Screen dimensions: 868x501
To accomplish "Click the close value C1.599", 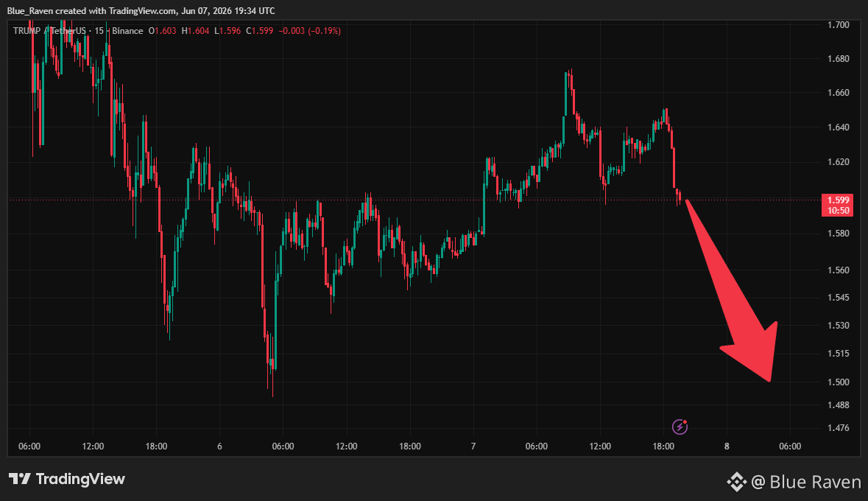I will coord(260,31).
